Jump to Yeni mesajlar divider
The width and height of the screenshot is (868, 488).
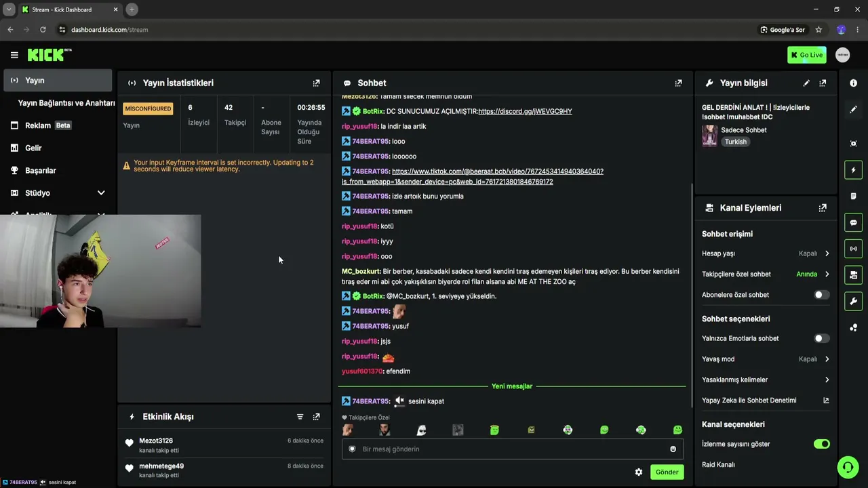pyautogui.click(x=512, y=386)
